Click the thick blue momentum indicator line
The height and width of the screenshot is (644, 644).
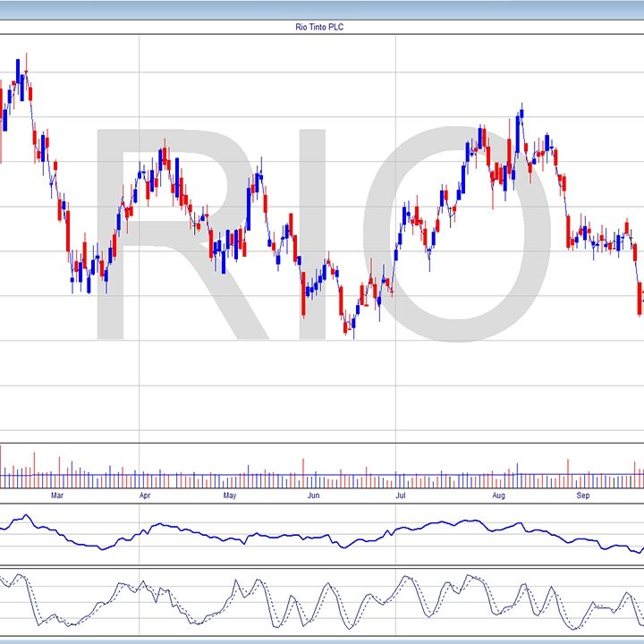click(268, 536)
